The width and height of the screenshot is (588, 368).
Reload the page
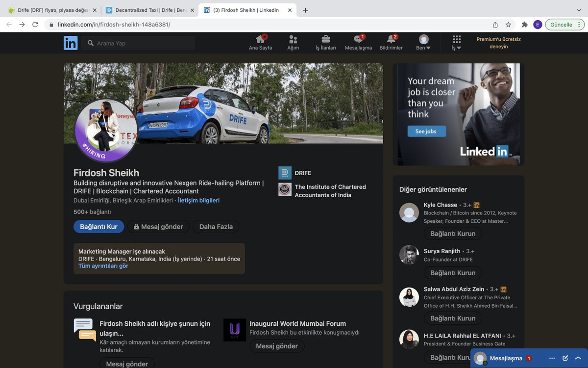pos(35,25)
